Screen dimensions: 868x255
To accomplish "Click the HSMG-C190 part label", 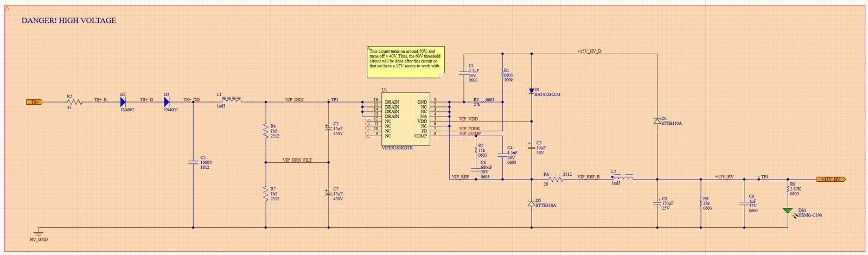I will 809,215.
